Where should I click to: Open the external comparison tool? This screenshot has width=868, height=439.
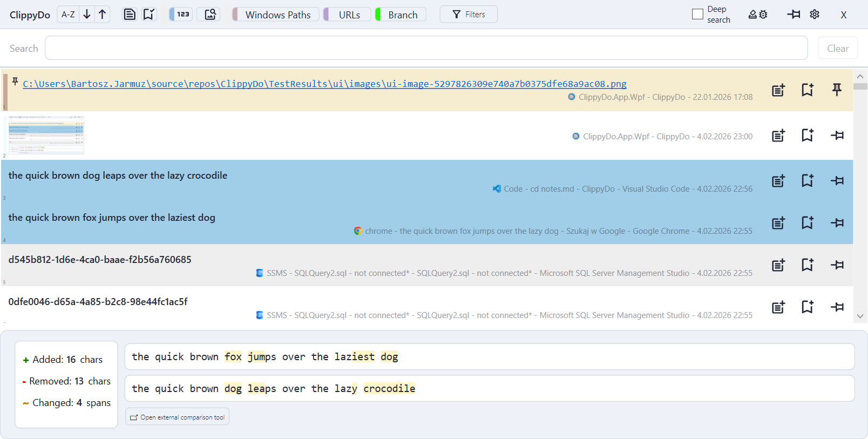(178, 417)
